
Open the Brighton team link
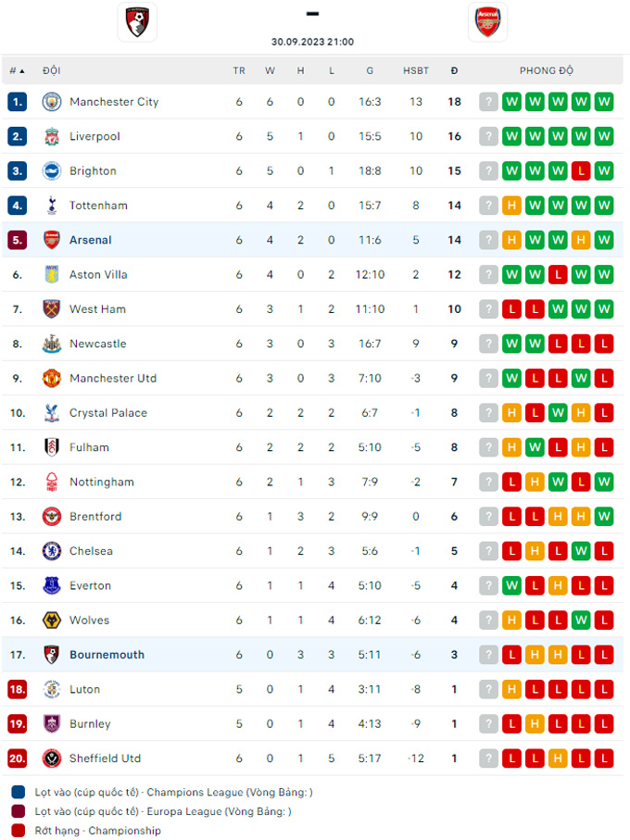coord(93,171)
